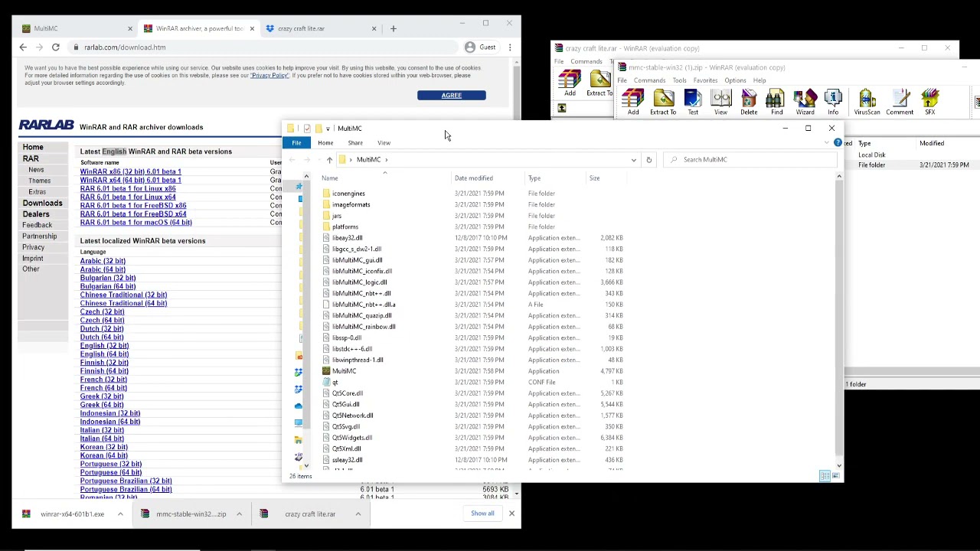The width and height of the screenshot is (980, 551).
Task: Click the AGREE cookie button
Action: (x=451, y=96)
